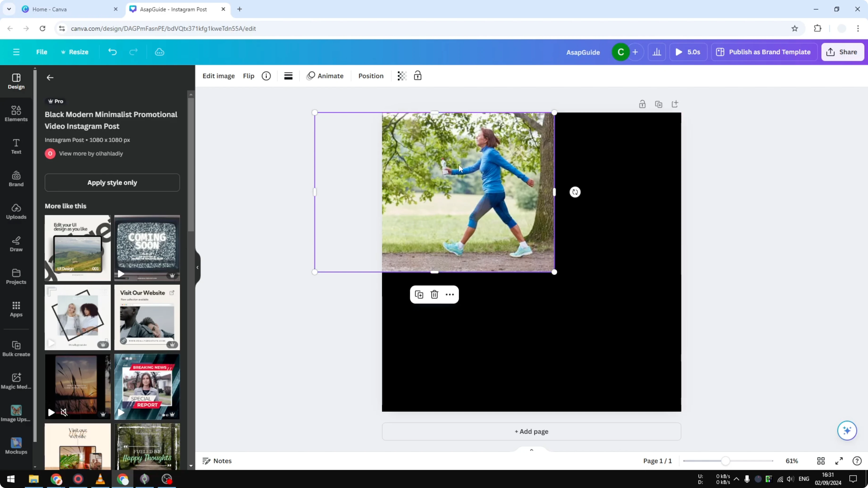Open the Elements panel
Image resolution: width=868 pixels, height=488 pixels.
[16, 114]
